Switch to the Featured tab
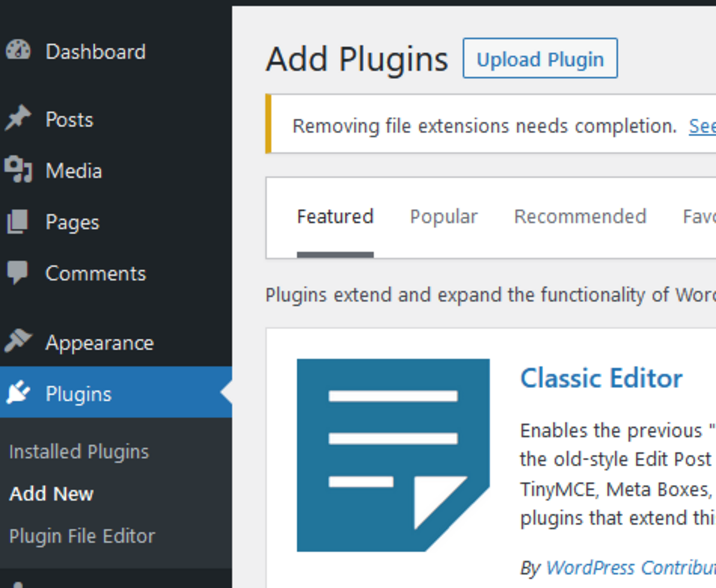Image resolution: width=716 pixels, height=588 pixels. tap(335, 217)
